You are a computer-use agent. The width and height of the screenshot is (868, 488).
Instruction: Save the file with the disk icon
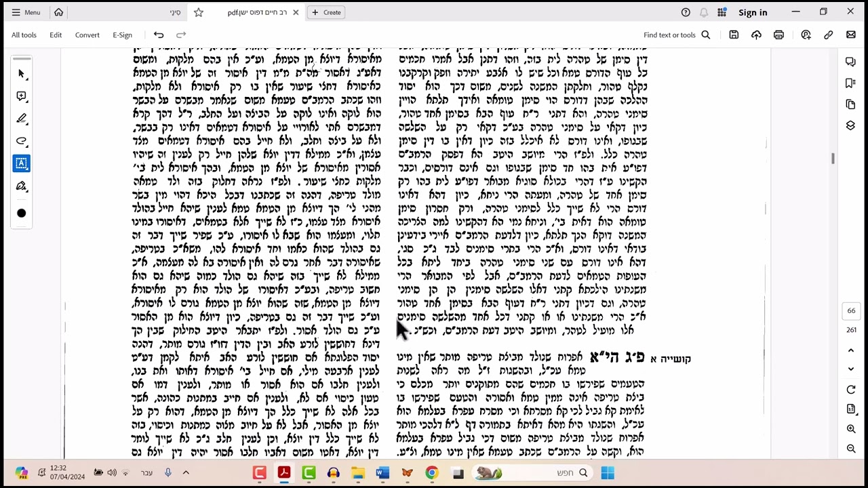coord(734,35)
